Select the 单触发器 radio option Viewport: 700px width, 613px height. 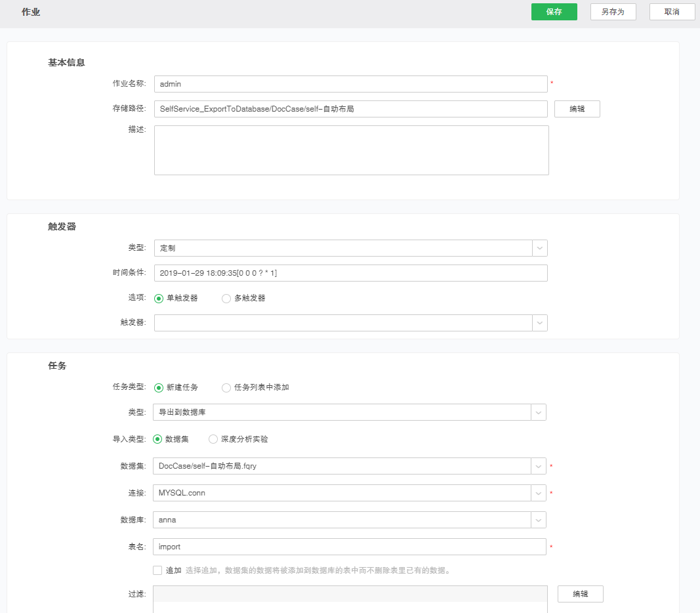coord(157,297)
